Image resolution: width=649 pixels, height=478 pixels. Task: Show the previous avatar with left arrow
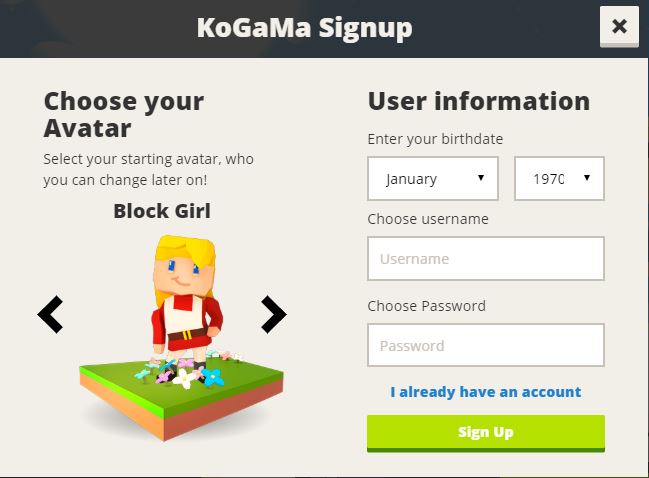[50, 315]
